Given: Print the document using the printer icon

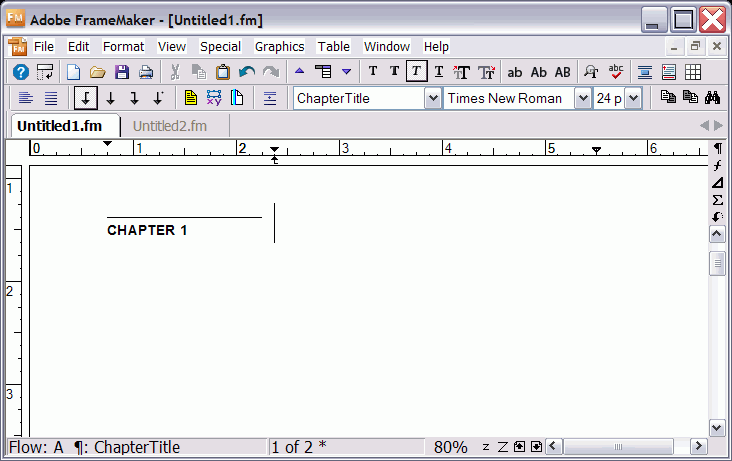Looking at the screenshot, I should [146, 72].
